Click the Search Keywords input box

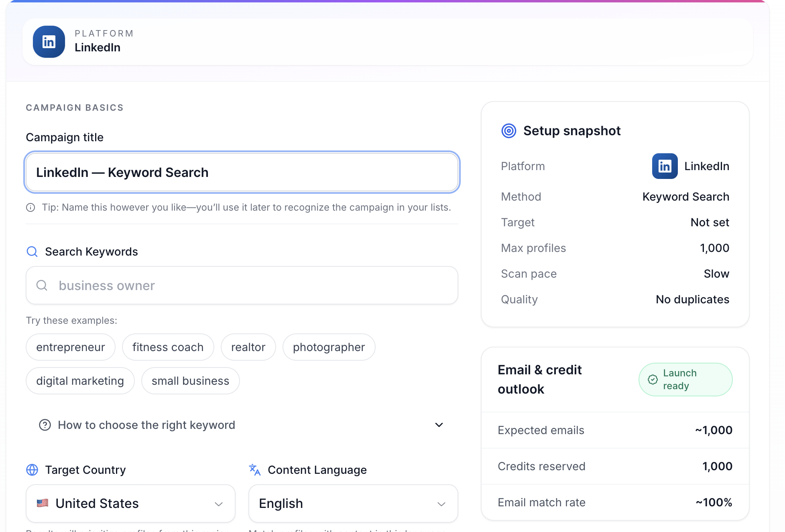click(242, 285)
